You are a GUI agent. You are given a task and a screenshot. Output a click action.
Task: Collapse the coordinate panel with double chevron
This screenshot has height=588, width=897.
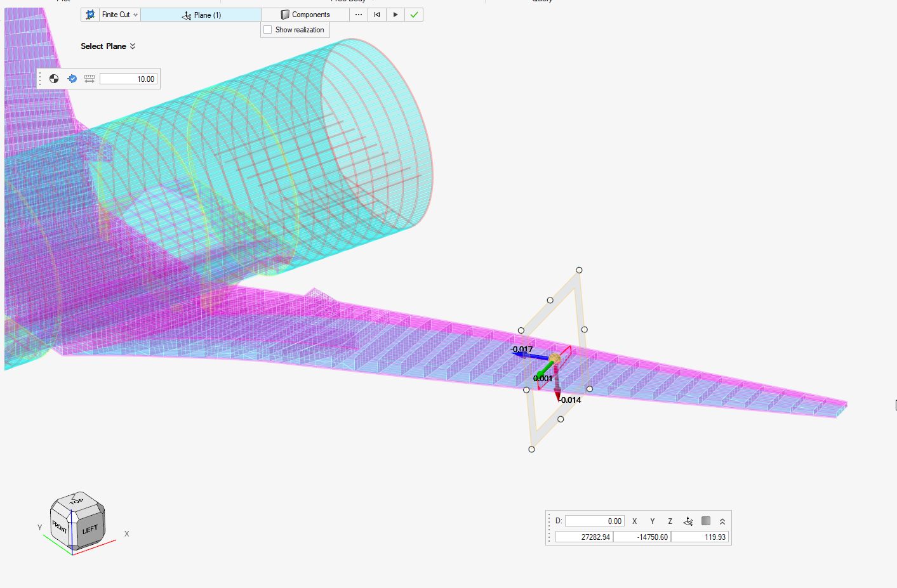click(x=722, y=521)
